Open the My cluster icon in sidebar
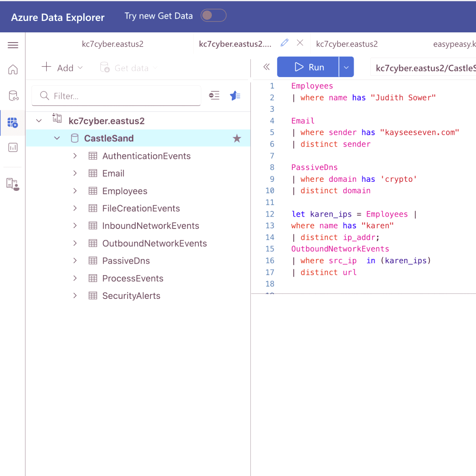Screen dimensions: 476x476 [x=13, y=184]
